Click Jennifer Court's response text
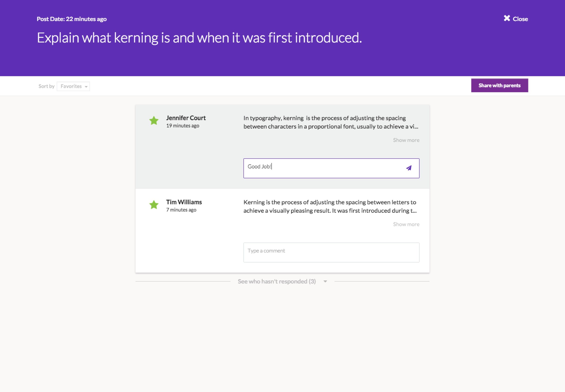 (x=331, y=122)
